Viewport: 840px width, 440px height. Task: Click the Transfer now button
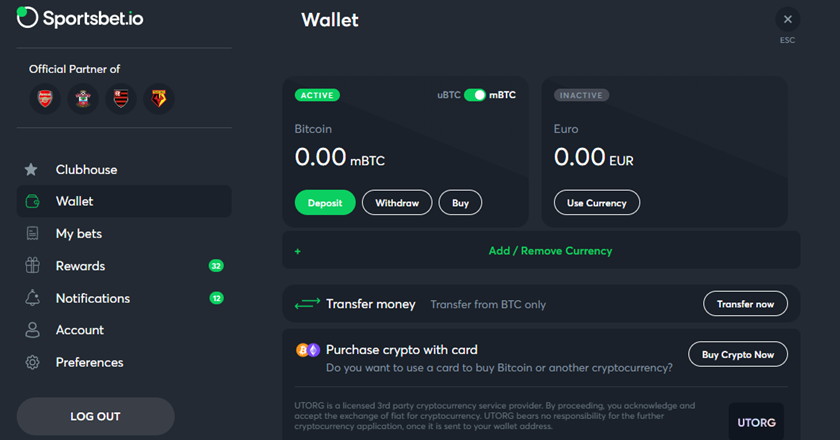click(x=745, y=304)
